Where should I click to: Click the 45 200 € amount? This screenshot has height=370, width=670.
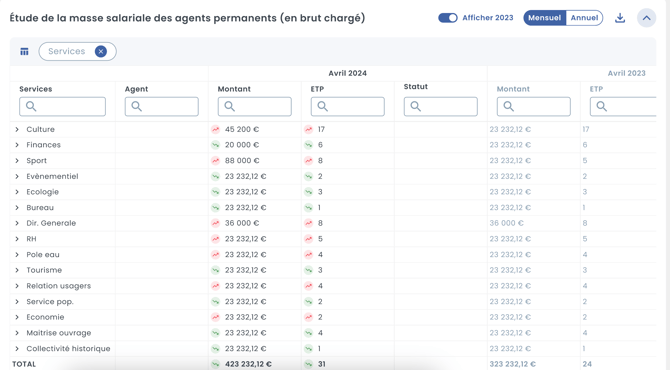pyautogui.click(x=242, y=129)
